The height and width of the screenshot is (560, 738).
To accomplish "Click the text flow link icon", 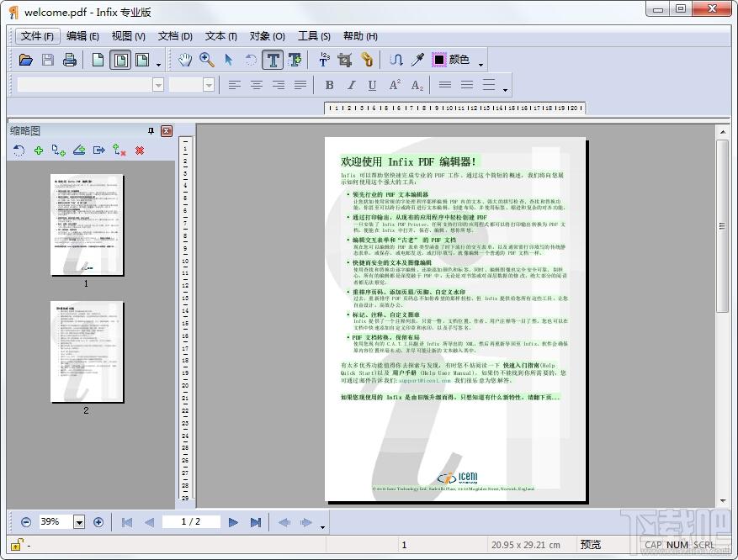I will (396, 60).
